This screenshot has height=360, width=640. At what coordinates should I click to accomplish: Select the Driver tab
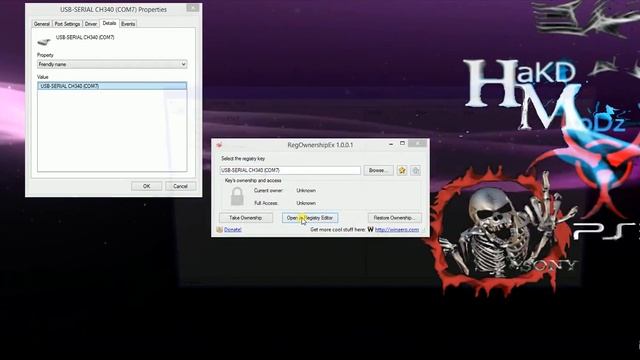pos(91,24)
